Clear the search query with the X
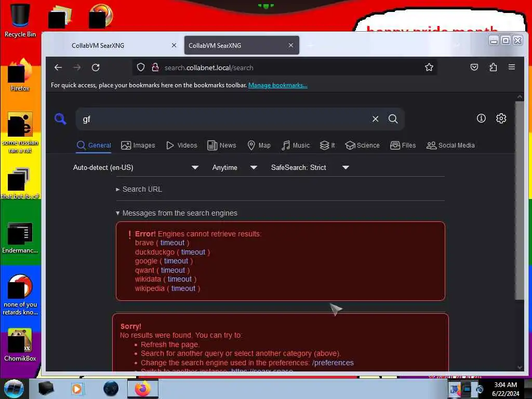 [x=375, y=119]
